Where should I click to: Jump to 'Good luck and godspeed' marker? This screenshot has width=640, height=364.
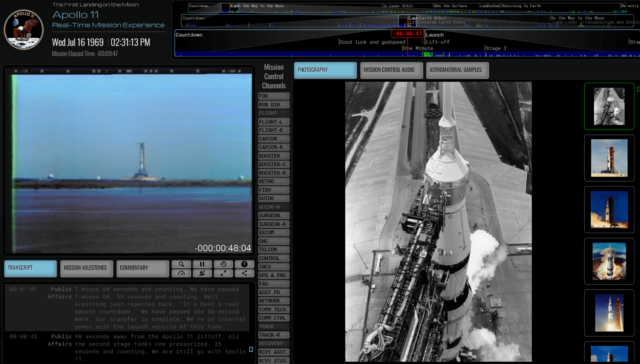(x=372, y=42)
